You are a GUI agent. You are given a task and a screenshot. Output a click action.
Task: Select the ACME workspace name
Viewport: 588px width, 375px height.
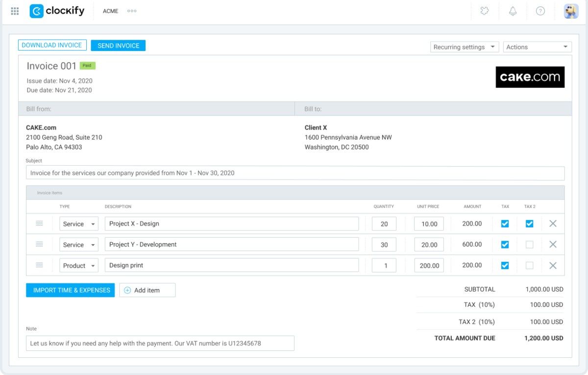(110, 11)
